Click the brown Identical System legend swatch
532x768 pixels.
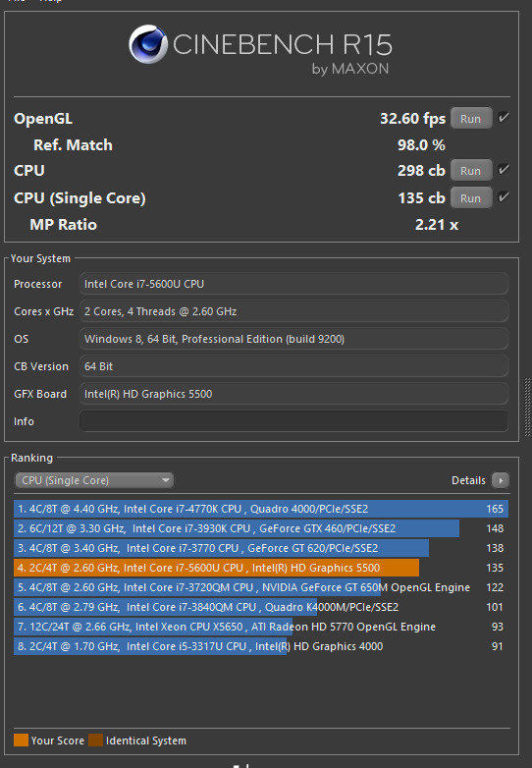(96, 741)
